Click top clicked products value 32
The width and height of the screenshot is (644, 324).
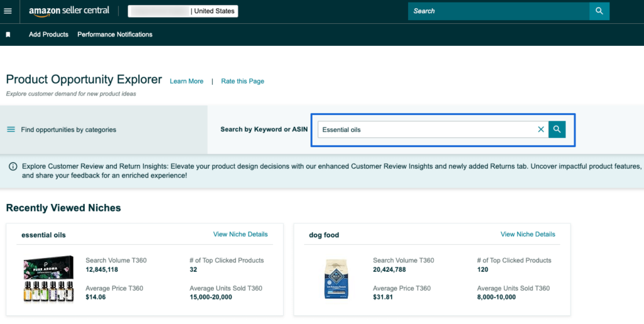194,270
